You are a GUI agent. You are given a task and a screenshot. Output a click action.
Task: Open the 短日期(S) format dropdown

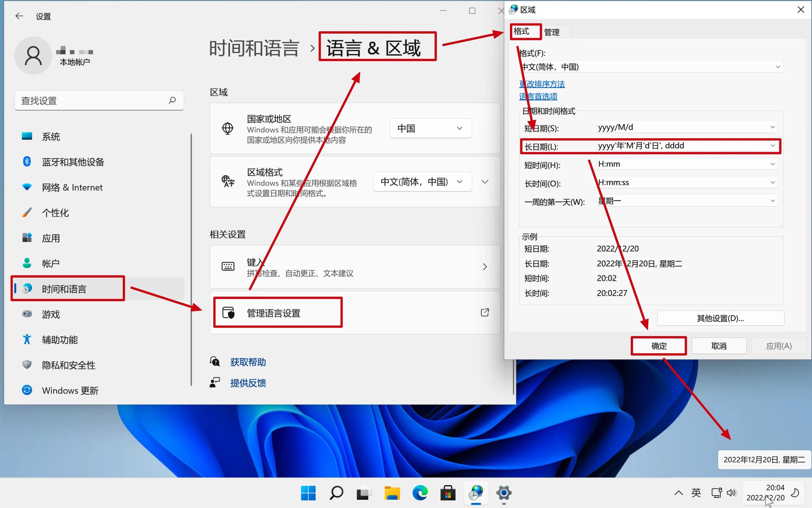pyautogui.click(x=687, y=127)
